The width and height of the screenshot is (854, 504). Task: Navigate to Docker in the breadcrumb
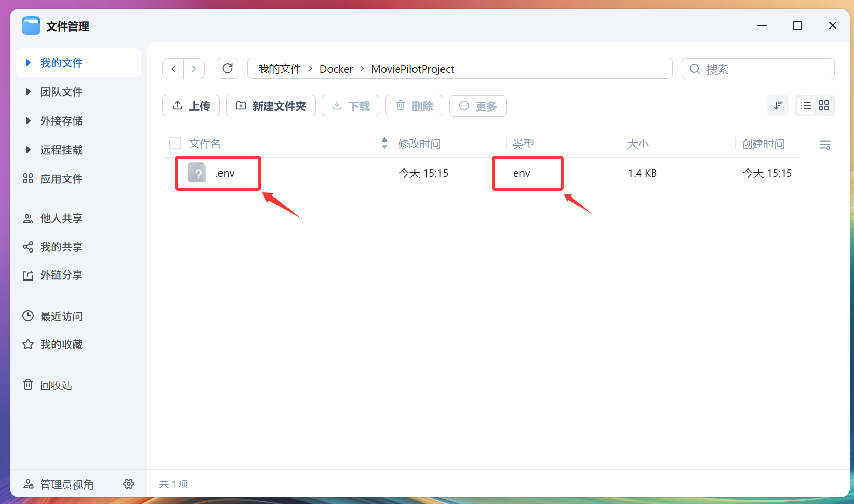point(336,69)
